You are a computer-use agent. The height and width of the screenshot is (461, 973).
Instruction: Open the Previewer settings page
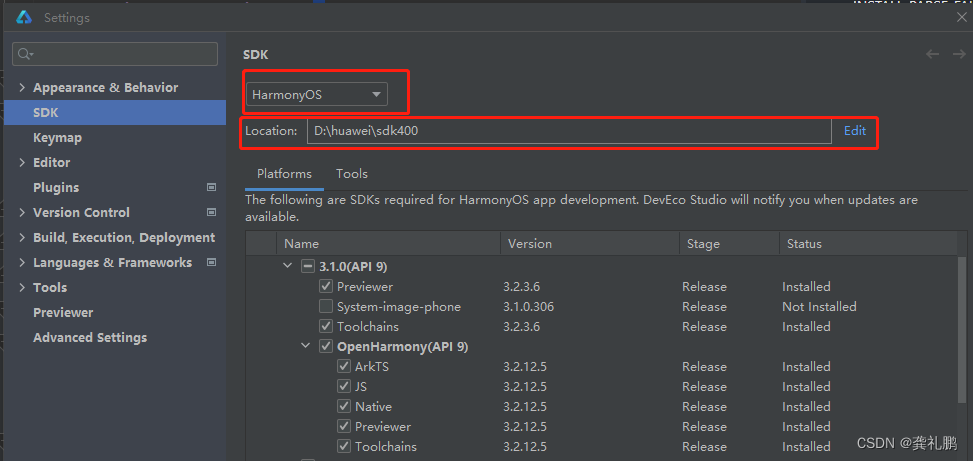pyautogui.click(x=63, y=313)
